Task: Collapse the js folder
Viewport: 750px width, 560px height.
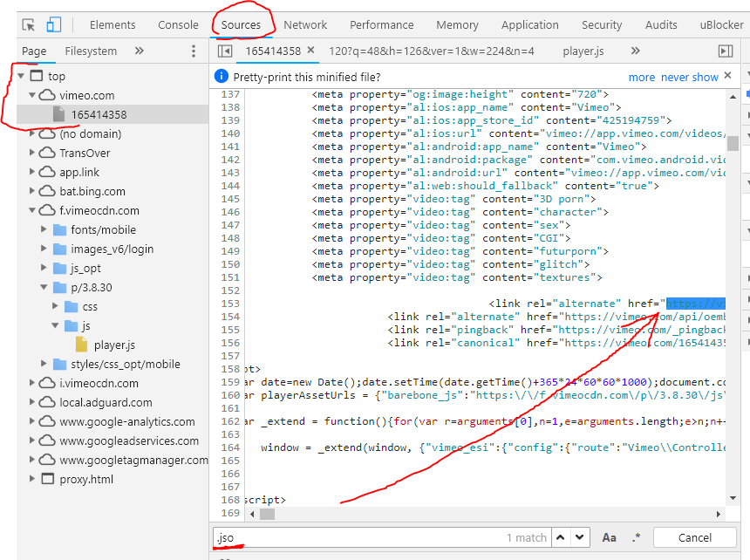Action: (55, 325)
